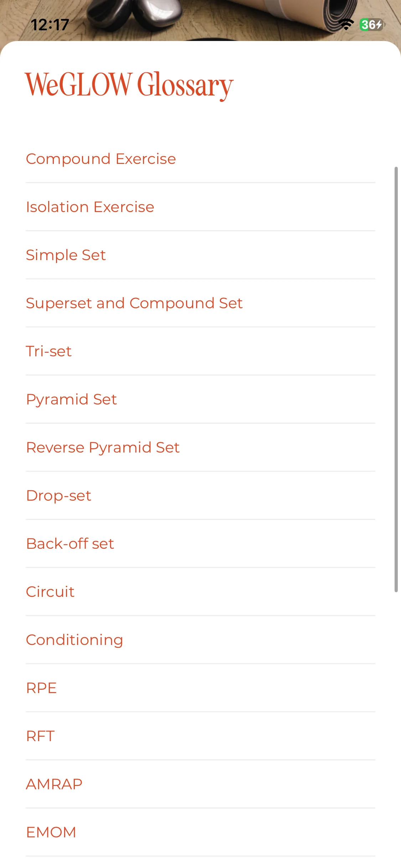Tap the Circuit glossary entry
The width and height of the screenshot is (401, 868).
tap(50, 592)
